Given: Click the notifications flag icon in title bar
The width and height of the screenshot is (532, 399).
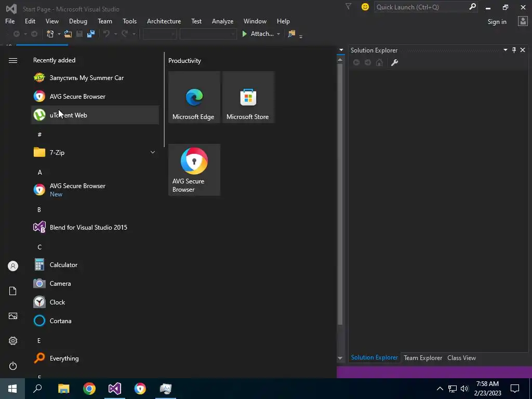Looking at the screenshot, I should pos(348,6).
